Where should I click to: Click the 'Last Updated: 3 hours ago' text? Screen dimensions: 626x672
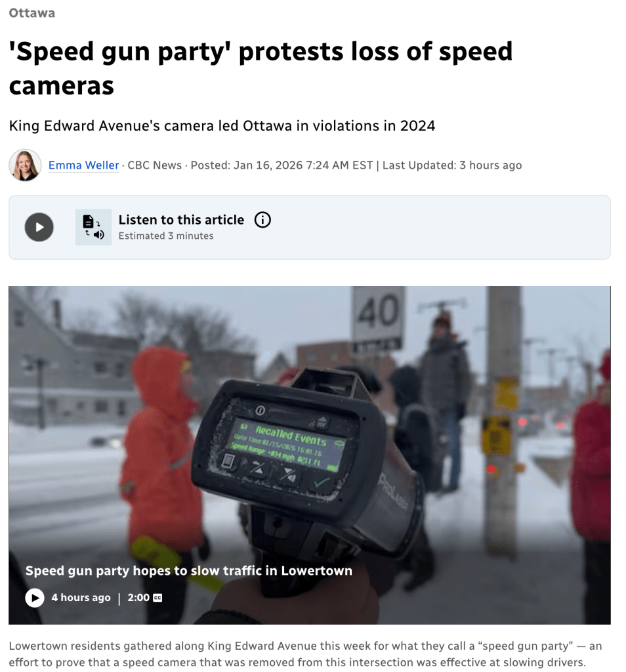coord(452,165)
